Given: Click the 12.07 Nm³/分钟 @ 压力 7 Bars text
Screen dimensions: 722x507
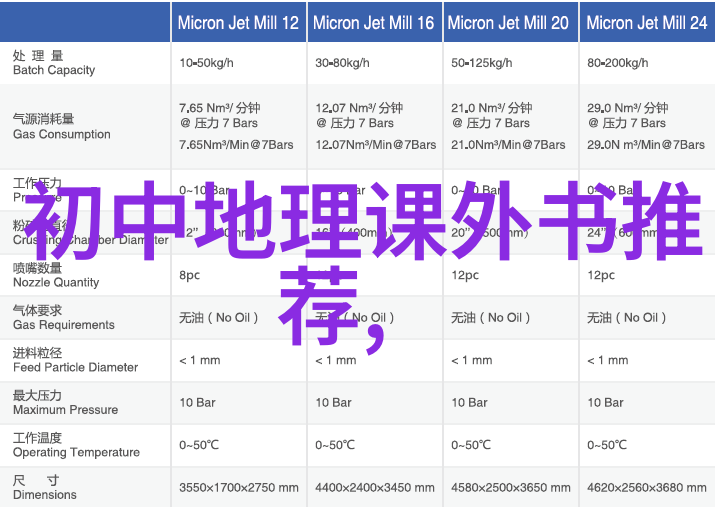Looking at the screenshot, I should [x=359, y=115].
